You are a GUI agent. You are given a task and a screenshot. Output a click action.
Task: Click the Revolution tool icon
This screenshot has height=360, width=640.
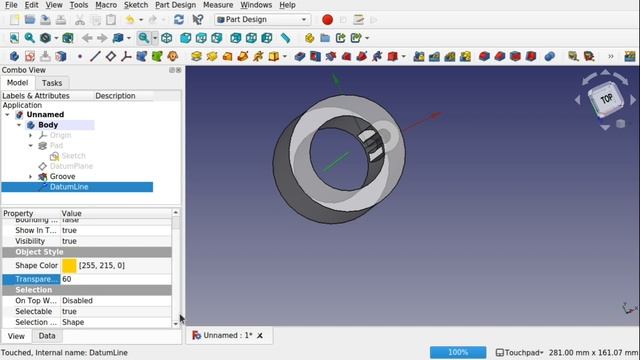click(x=212, y=56)
